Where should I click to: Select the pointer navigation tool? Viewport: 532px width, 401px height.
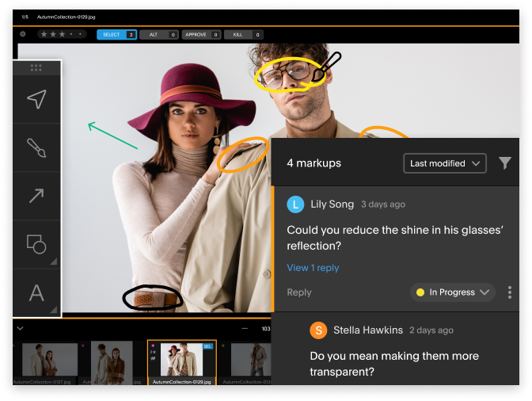coord(36,99)
